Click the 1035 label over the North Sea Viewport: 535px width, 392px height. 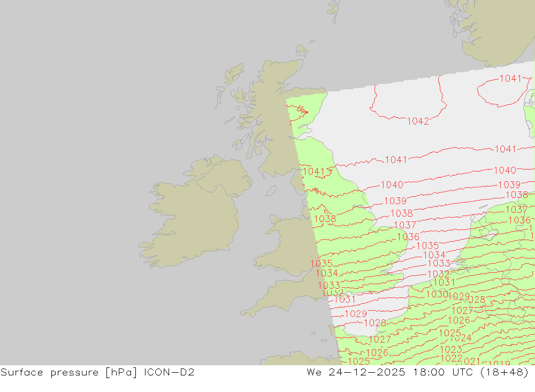[427, 245]
